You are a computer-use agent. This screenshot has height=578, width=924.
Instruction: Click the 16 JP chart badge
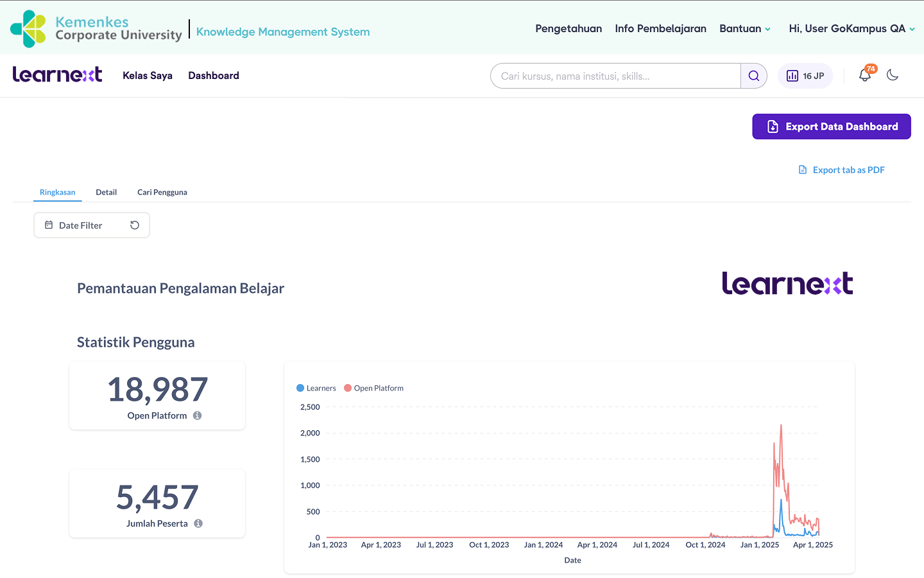805,76
